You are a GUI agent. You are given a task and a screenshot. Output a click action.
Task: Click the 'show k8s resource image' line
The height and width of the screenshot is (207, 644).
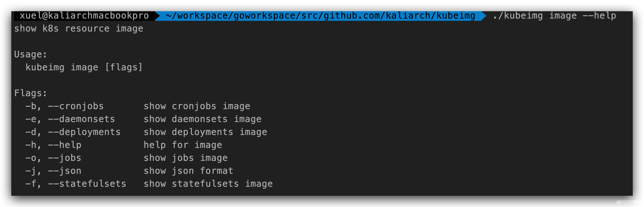79,29
